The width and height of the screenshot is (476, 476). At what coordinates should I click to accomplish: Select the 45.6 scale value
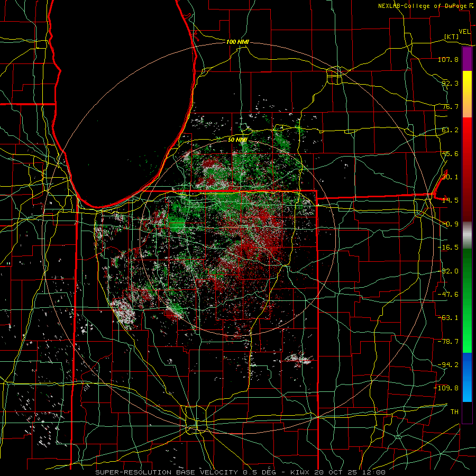(450, 153)
